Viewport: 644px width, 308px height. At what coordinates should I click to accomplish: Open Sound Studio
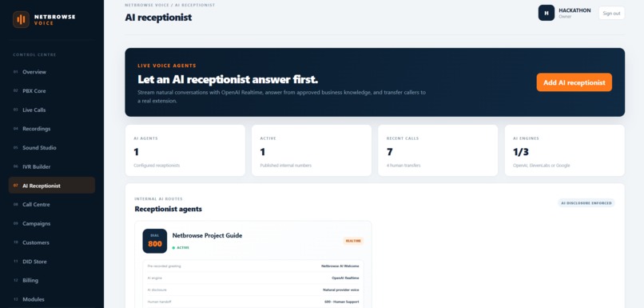[x=52, y=148]
